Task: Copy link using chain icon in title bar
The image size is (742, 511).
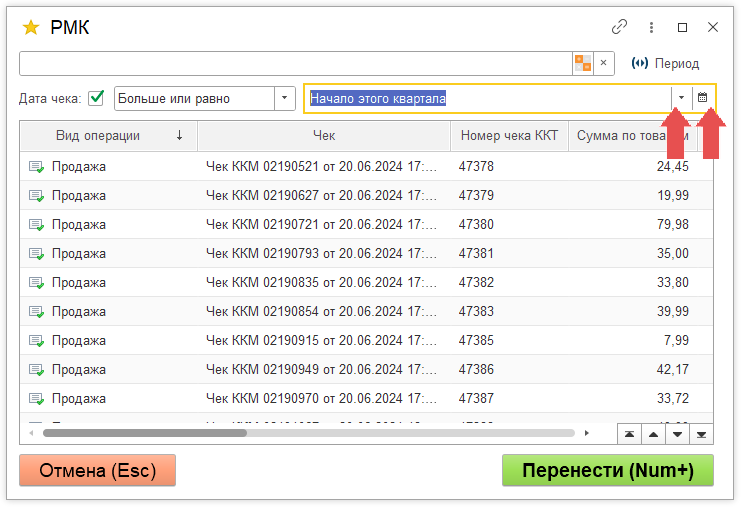Action: pyautogui.click(x=620, y=27)
